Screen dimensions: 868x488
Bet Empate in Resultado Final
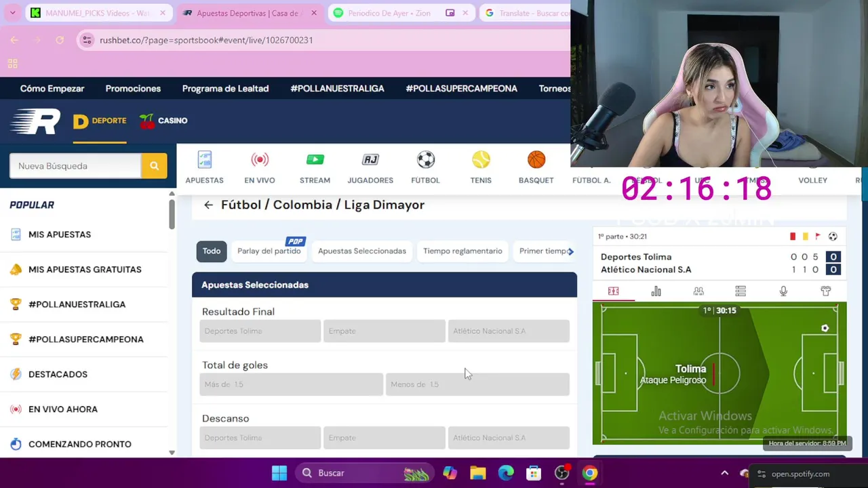pos(384,331)
